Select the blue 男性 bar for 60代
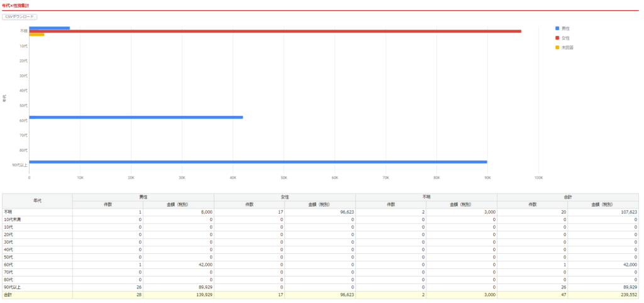This screenshot has height=303, width=644. click(136, 117)
